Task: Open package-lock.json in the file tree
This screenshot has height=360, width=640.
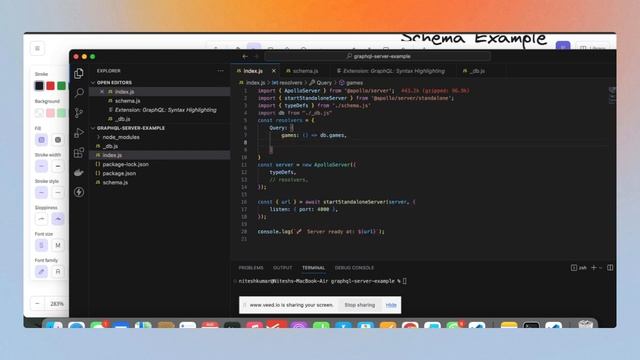Action: [159, 164]
